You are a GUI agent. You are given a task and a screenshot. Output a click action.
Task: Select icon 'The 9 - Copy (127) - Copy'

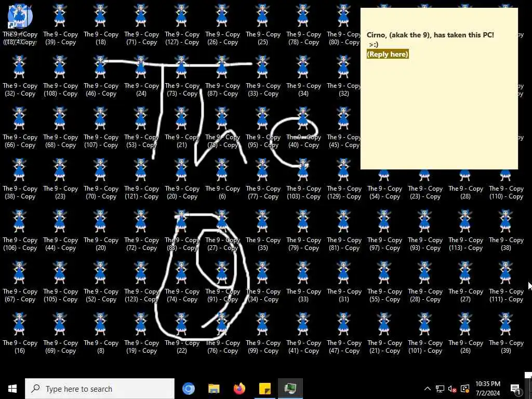182,25
